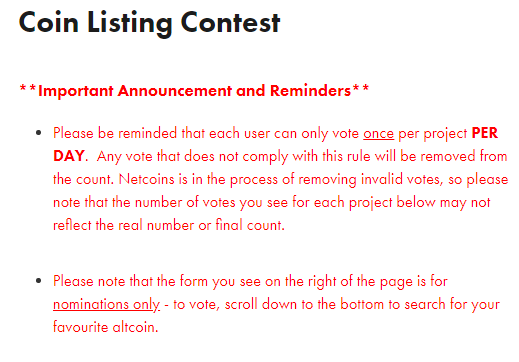The width and height of the screenshot is (519, 362).
Task: Open the underlined "nominations only" text
Action: point(106,304)
